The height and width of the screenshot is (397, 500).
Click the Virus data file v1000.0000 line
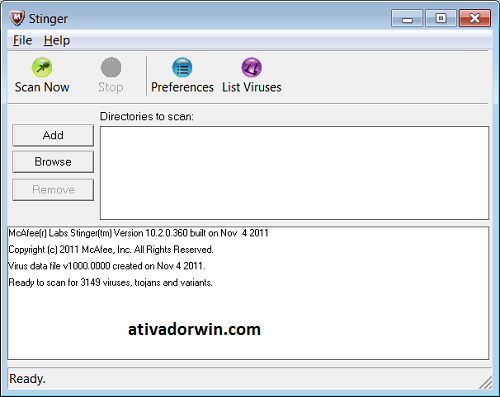pyautogui.click(x=107, y=266)
